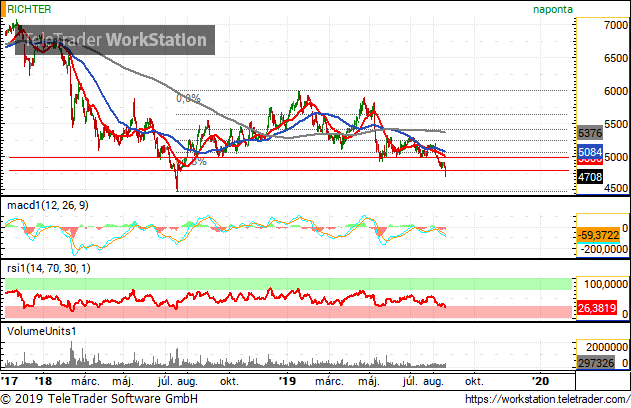Click the gray 5376 moving average tag
631x408 pixels.
[x=590, y=133]
